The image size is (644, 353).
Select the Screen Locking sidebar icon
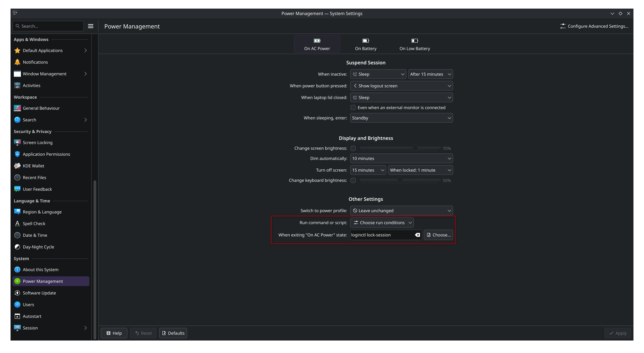[17, 142]
